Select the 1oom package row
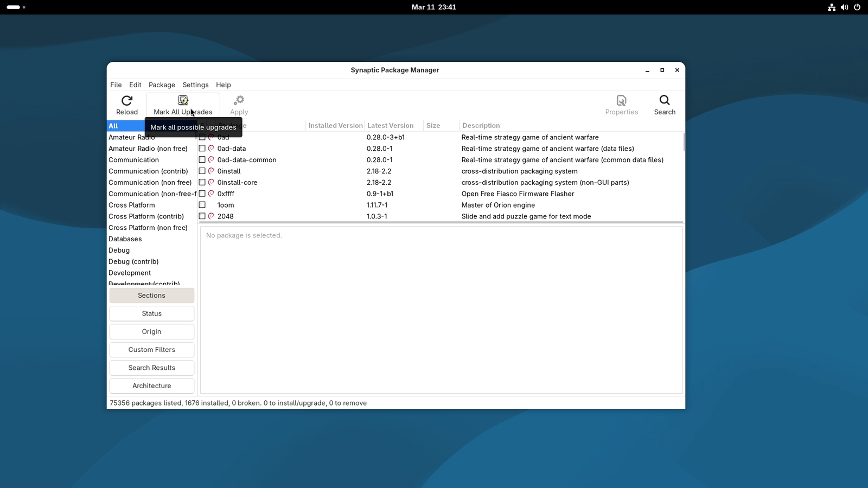The height and width of the screenshot is (488, 868). click(226, 205)
